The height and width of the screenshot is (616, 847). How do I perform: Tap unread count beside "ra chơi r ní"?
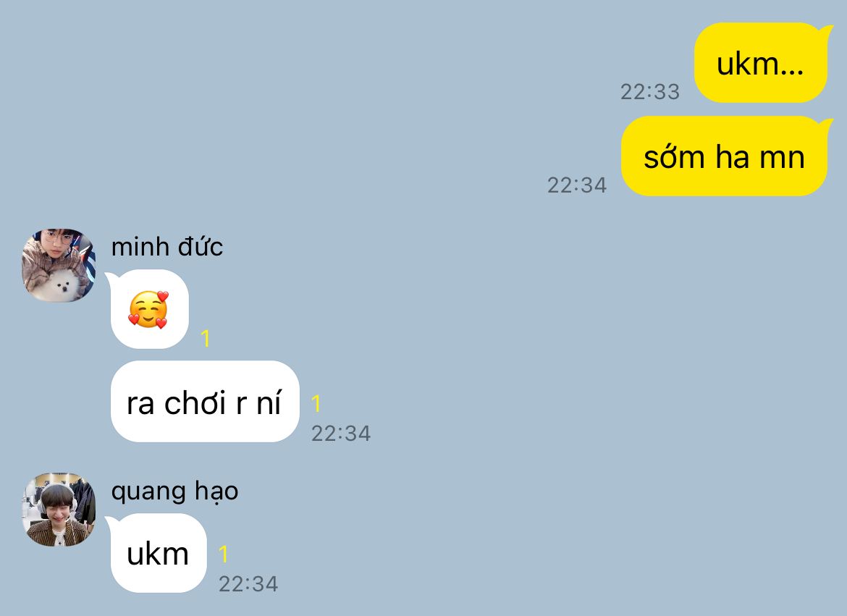pos(316,404)
